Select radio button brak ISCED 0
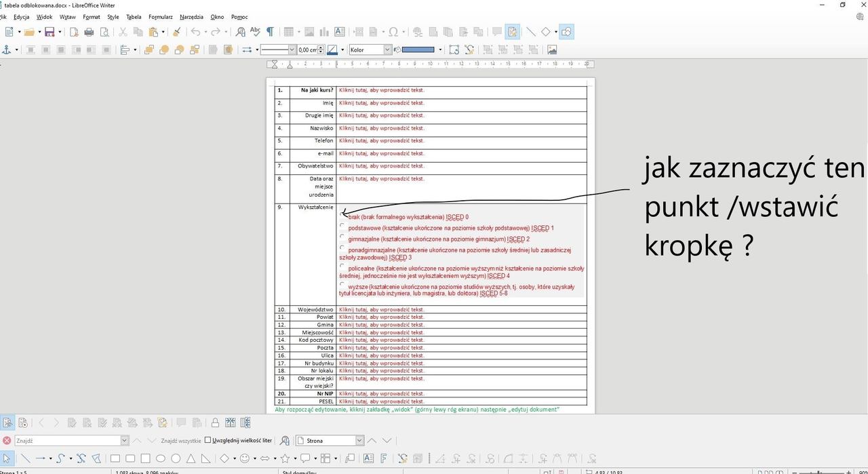 [x=342, y=214]
